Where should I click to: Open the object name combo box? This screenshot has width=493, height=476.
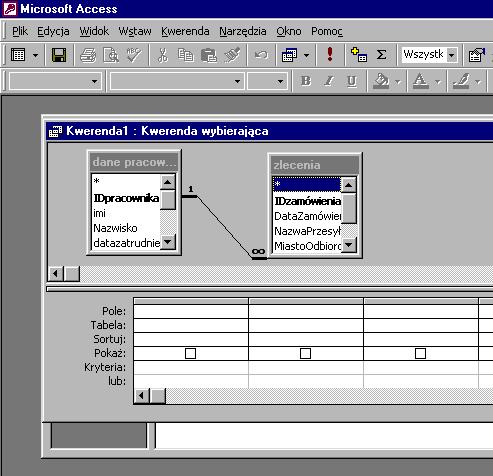[x=55, y=81]
